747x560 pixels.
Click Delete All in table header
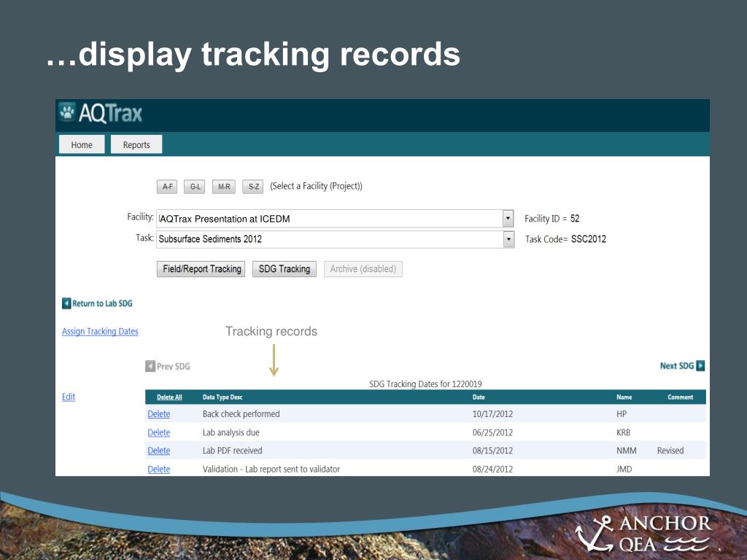169,397
